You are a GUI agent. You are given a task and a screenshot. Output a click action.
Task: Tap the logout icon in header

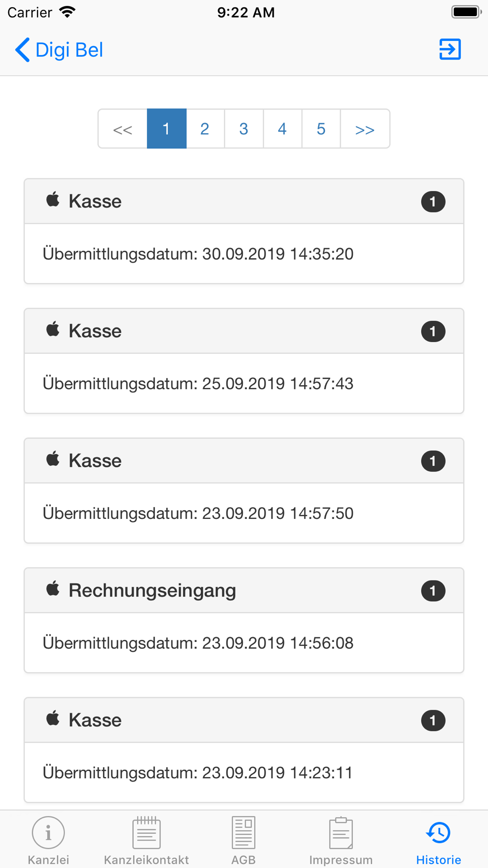449,49
